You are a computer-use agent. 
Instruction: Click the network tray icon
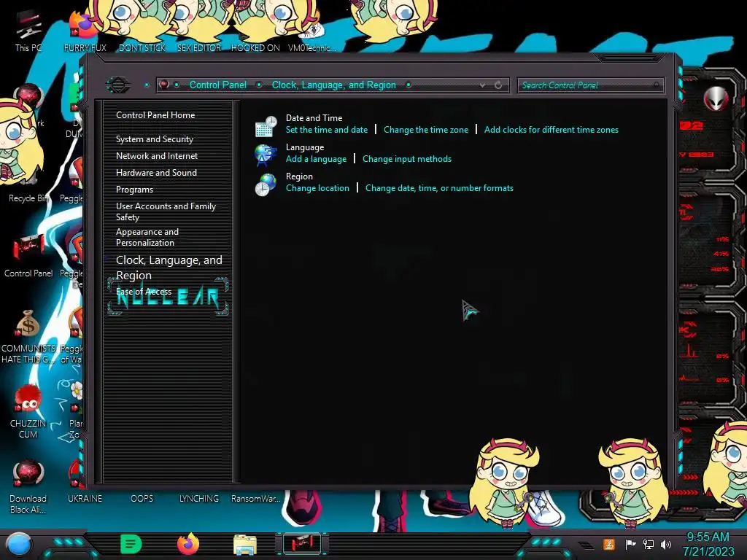pyautogui.click(x=649, y=544)
